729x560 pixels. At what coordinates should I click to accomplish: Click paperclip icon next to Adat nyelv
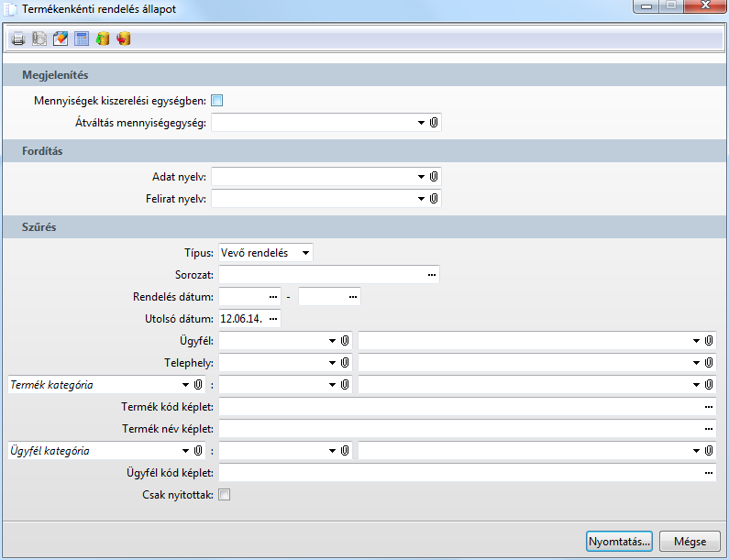click(x=434, y=176)
